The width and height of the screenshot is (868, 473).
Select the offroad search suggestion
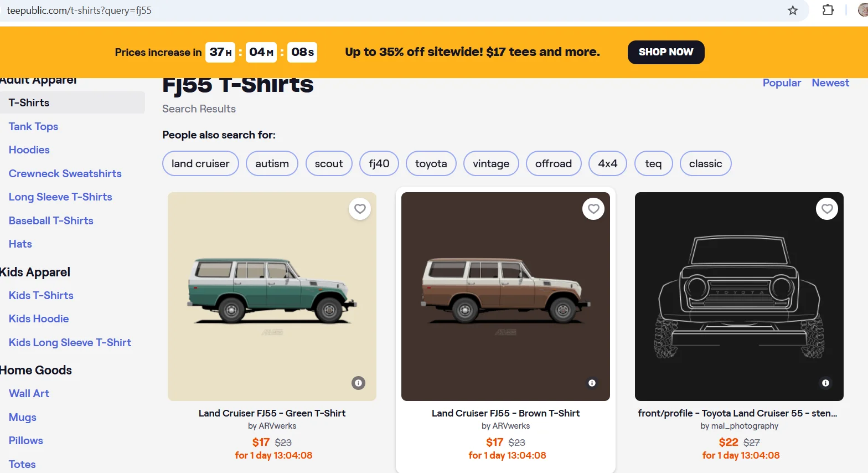coord(554,163)
